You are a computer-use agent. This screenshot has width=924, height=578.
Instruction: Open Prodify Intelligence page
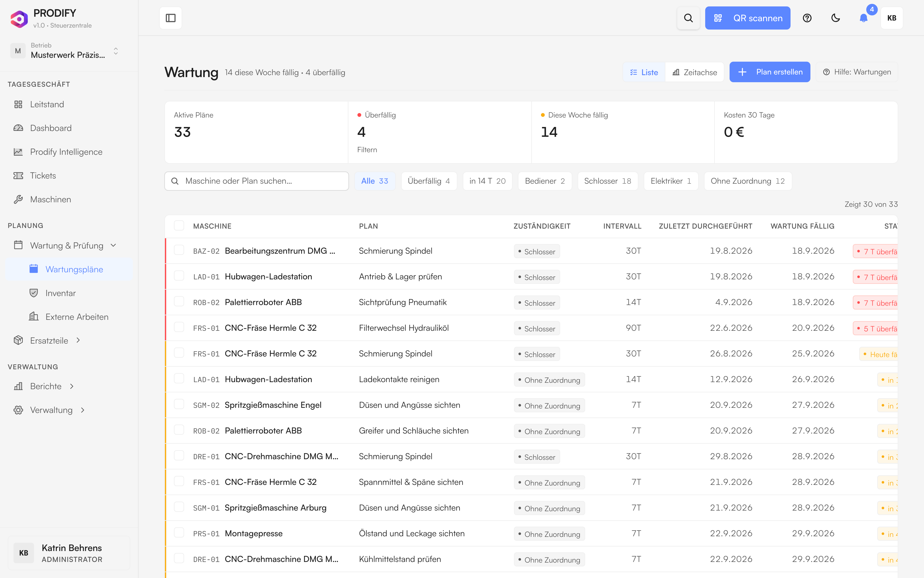coord(69,152)
